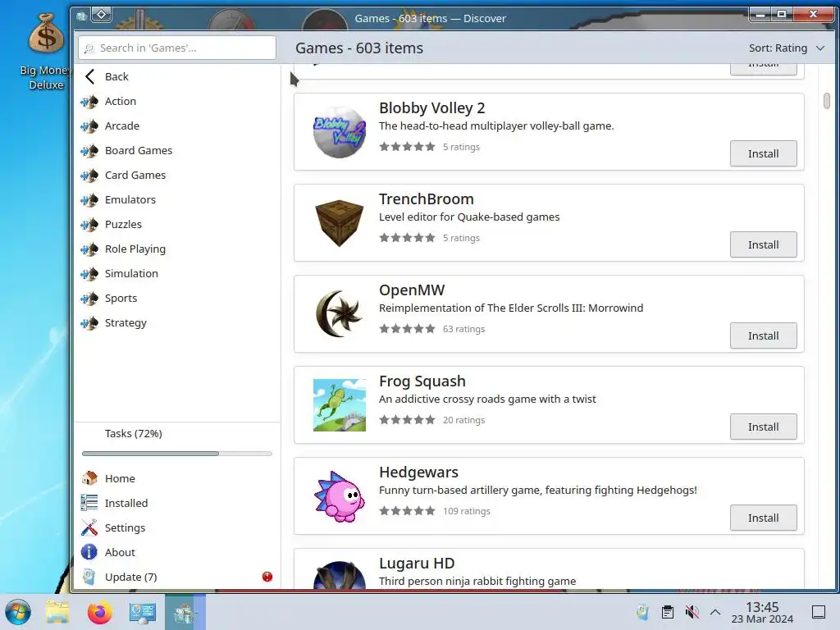Click the Board Games category icon
The image size is (840, 630).
click(89, 151)
